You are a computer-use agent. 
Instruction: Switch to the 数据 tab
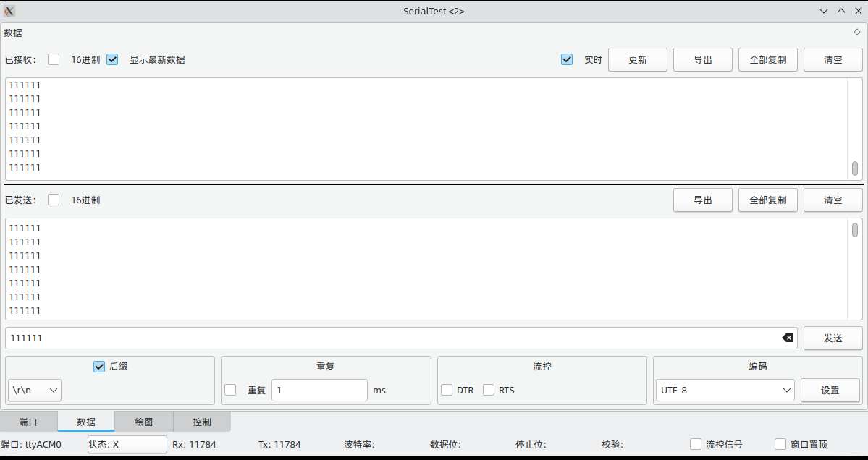[86, 422]
